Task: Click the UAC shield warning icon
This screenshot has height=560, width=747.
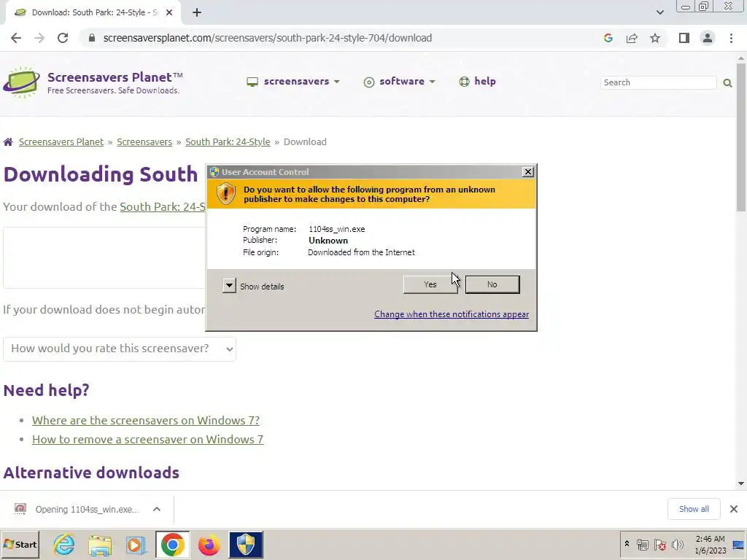Action: pos(226,194)
